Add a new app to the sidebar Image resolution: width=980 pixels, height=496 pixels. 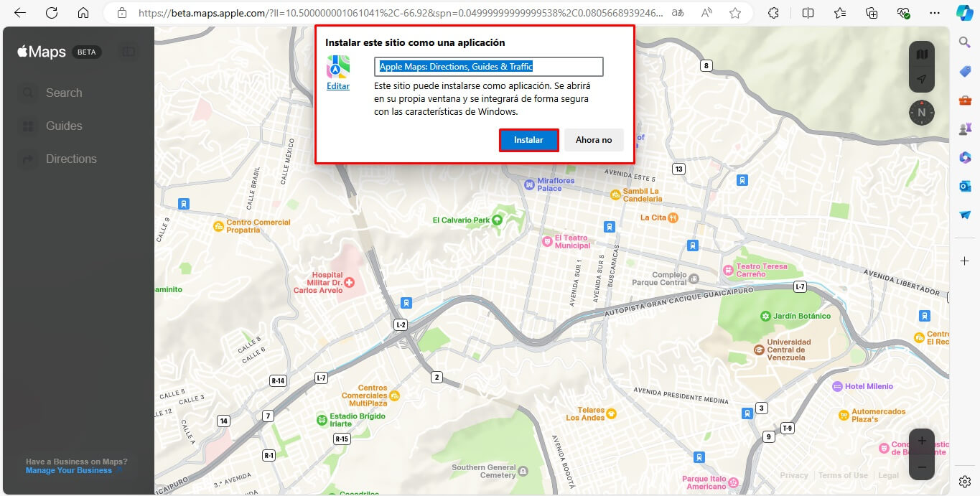click(x=965, y=261)
